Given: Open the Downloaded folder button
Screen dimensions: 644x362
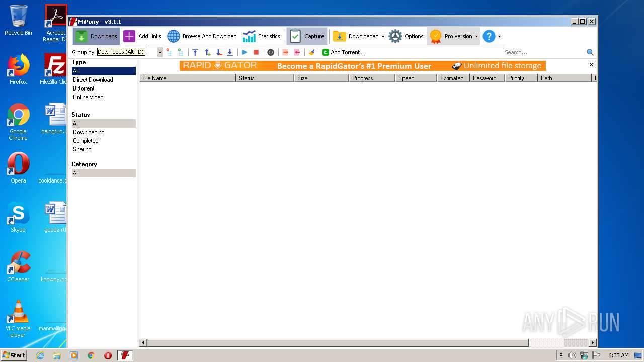Looking at the screenshot, I should [356, 36].
